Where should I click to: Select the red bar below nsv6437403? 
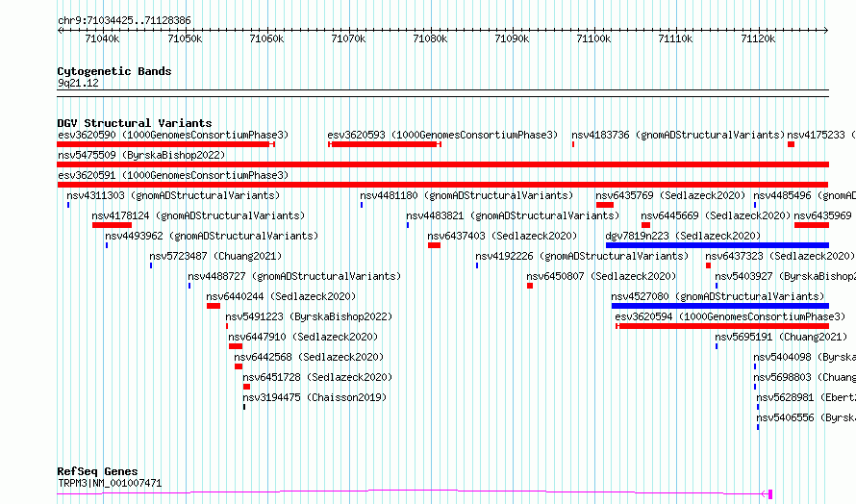point(434,245)
